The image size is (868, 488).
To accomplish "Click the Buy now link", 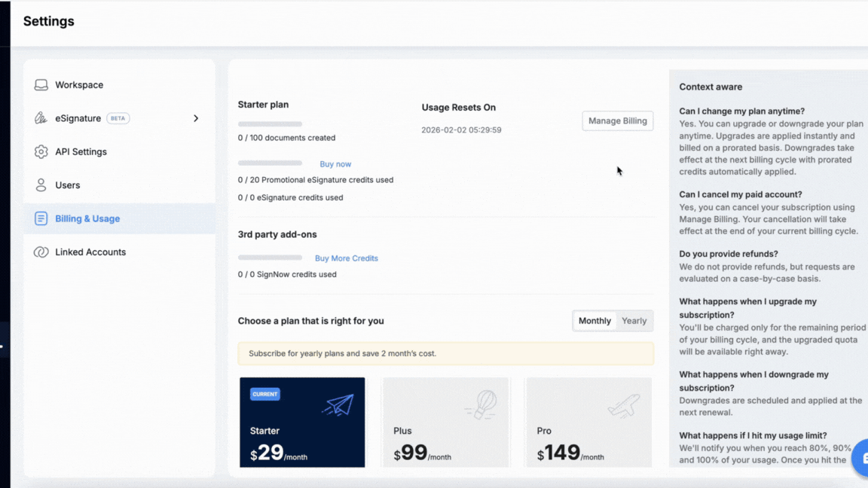I will click(335, 164).
